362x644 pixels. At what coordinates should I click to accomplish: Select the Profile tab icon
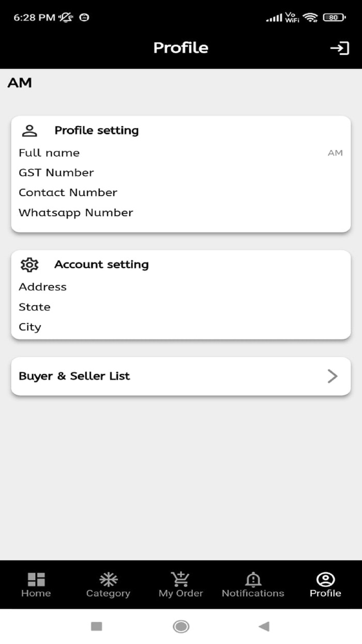pos(325,579)
